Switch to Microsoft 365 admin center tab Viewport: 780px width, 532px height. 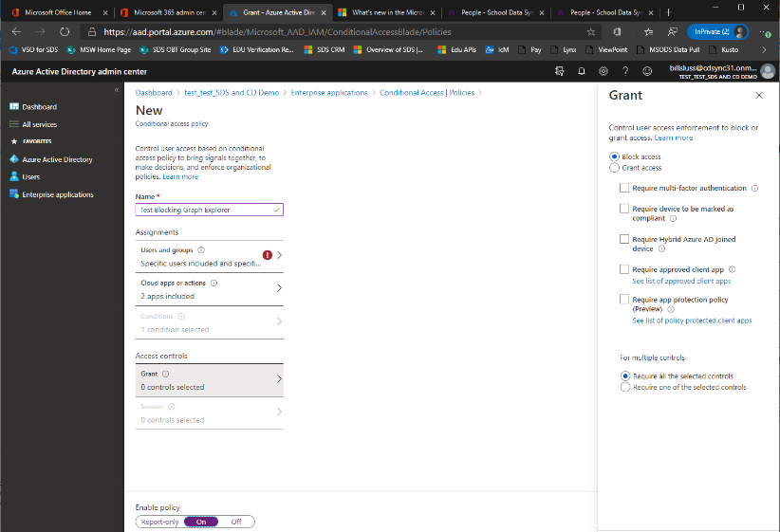pos(169,12)
